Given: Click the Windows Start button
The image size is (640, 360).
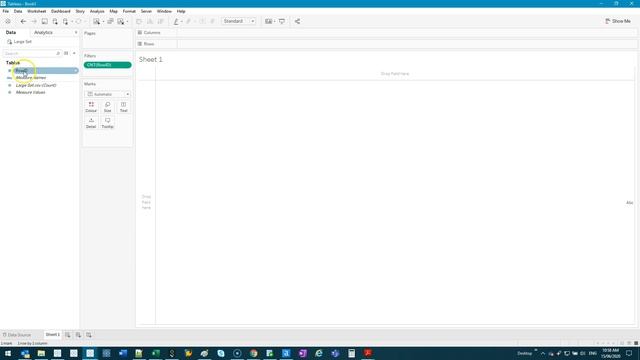Looking at the screenshot, I should [x=8, y=353].
